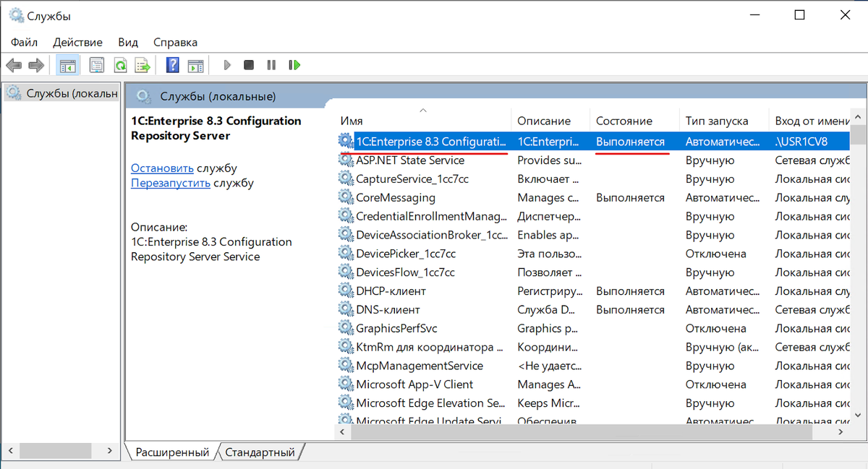Click gear icon of 1C:Enterprise 8.3 row

click(346, 142)
